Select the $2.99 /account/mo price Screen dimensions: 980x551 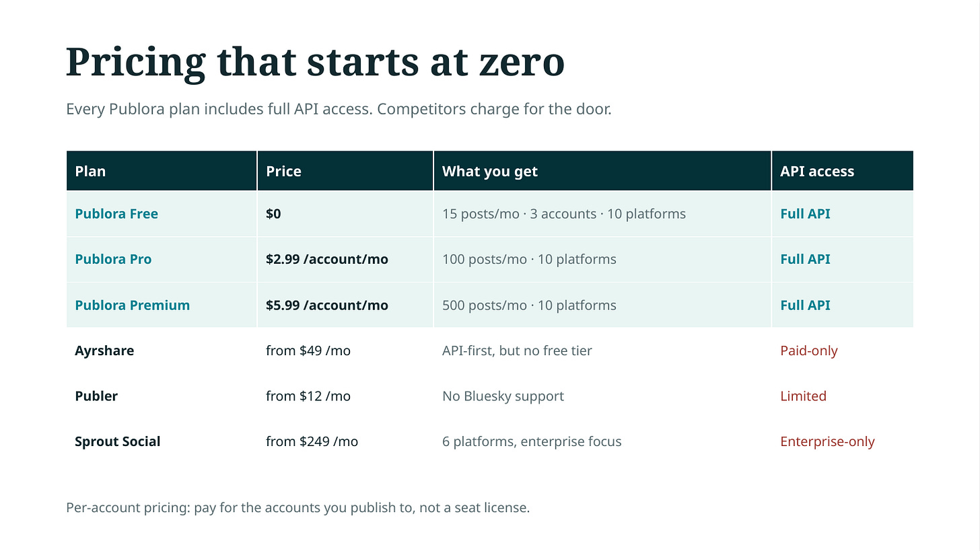click(x=327, y=259)
